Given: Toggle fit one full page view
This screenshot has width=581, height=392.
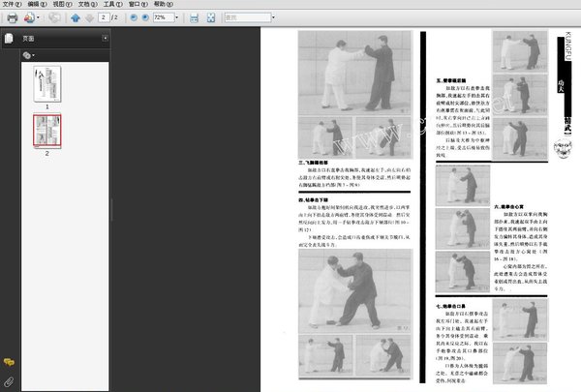Looking at the screenshot, I should [210, 17].
